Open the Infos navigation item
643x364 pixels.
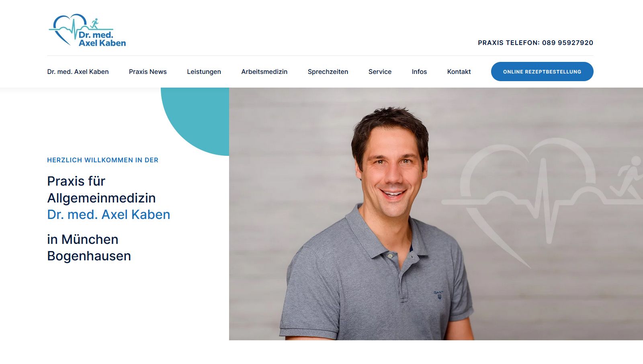point(419,72)
